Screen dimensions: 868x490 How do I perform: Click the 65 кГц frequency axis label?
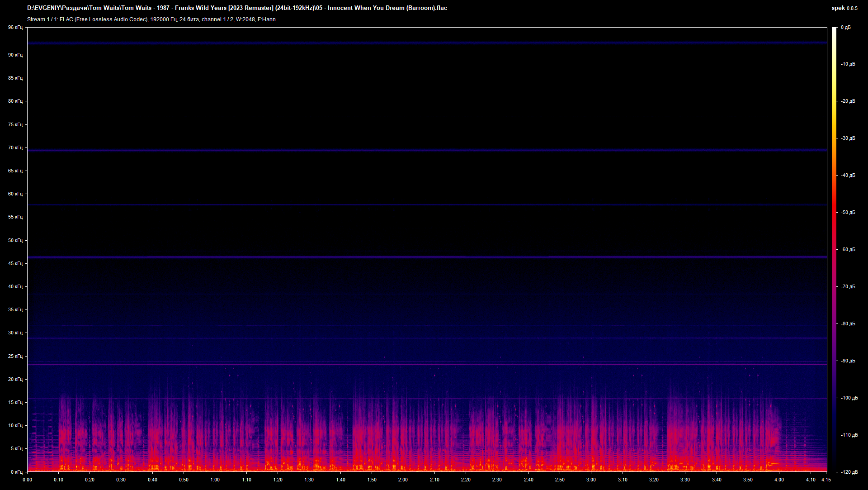pyautogui.click(x=15, y=171)
